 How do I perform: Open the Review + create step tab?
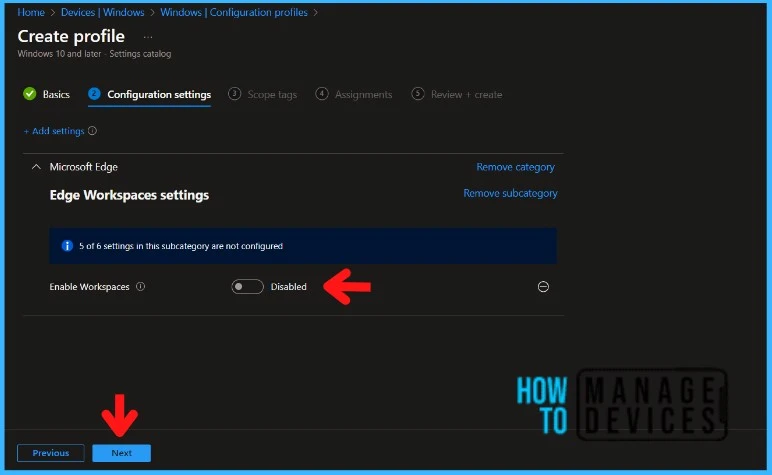[457, 95]
